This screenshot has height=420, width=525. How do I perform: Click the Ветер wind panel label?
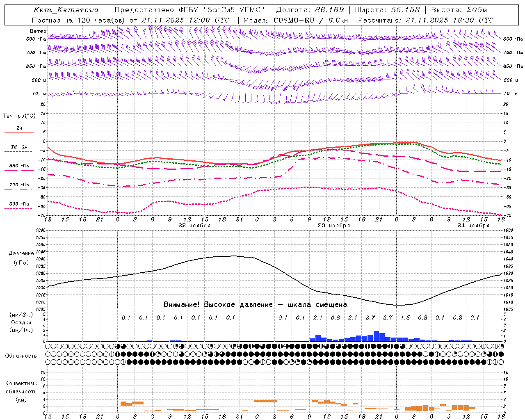pos(38,31)
